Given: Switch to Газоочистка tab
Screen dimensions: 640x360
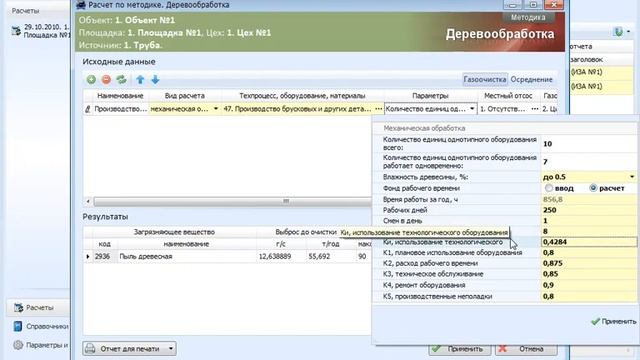Looking at the screenshot, I should click(484, 80).
